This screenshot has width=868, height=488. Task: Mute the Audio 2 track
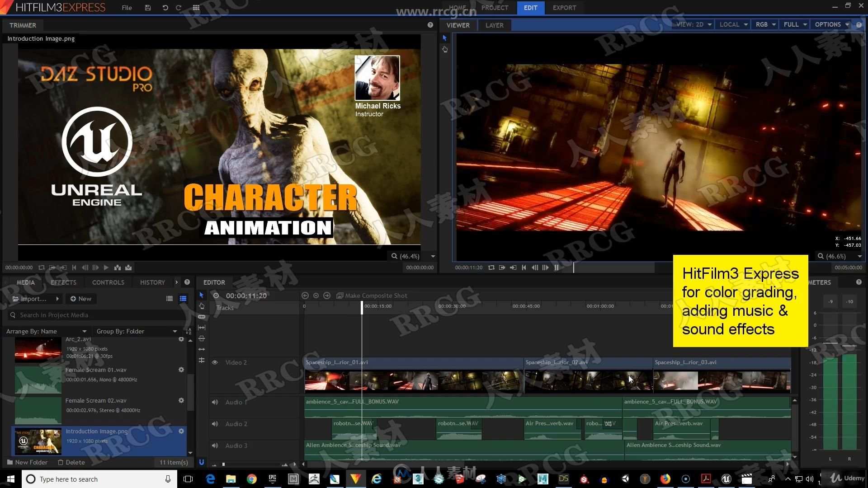click(215, 424)
